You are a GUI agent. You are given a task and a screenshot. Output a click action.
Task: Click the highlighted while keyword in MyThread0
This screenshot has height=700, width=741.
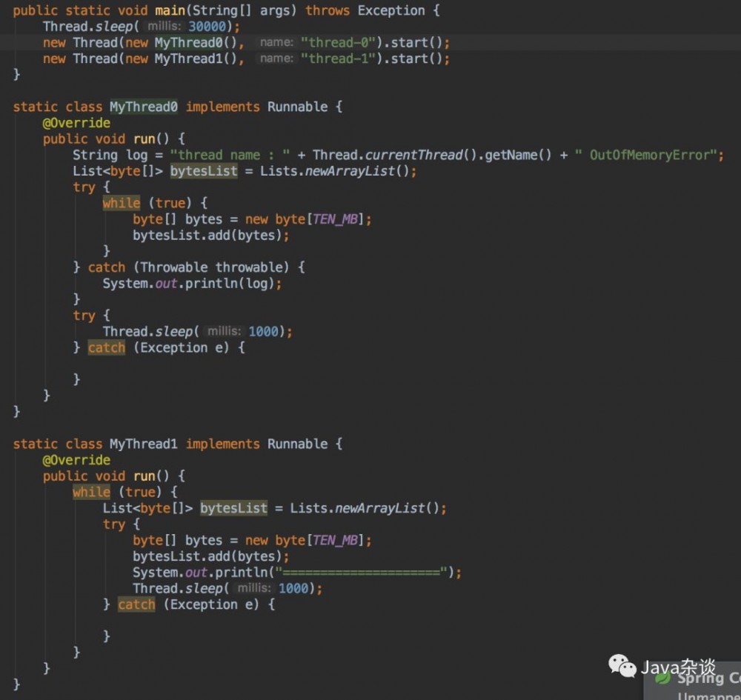coord(120,202)
